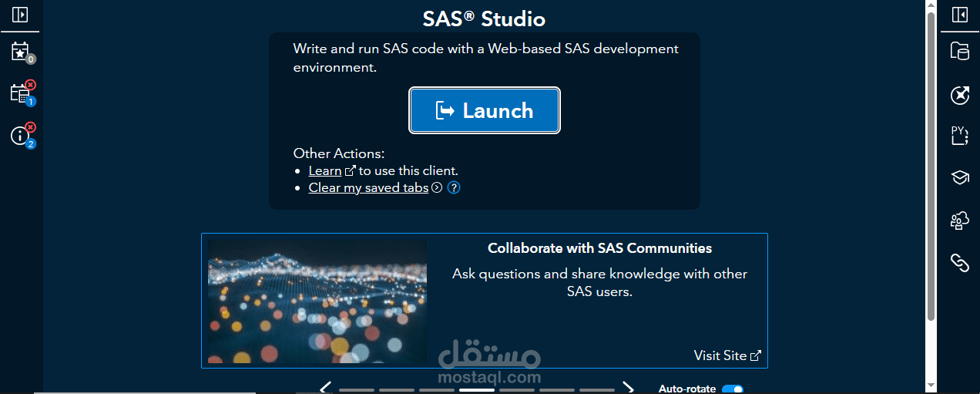This screenshot has width=980, height=394.
Task: Click the scrollbar down arrow
Action: tap(931, 385)
